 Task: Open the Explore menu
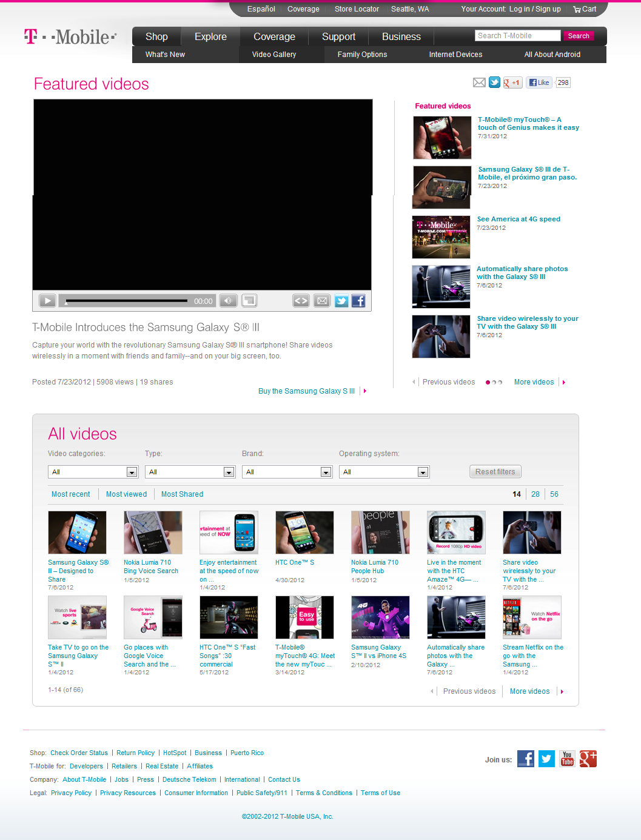[x=210, y=36]
